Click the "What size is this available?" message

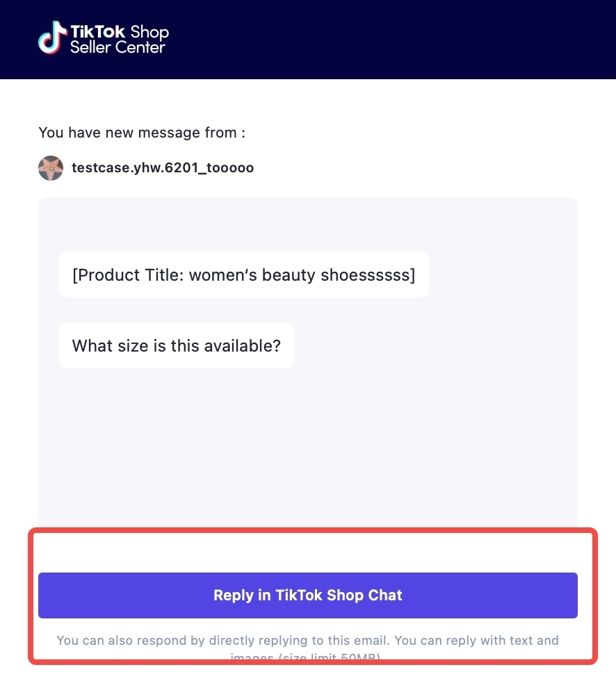click(x=176, y=345)
